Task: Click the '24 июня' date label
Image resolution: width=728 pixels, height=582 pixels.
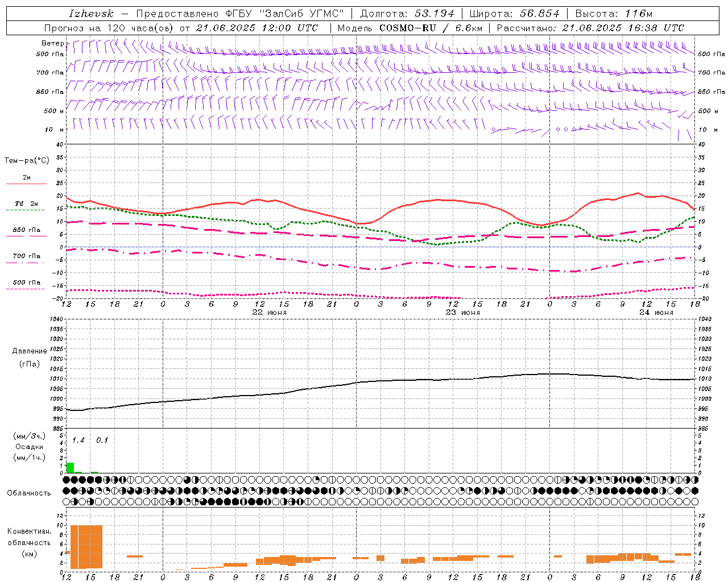Action: (x=656, y=313)
